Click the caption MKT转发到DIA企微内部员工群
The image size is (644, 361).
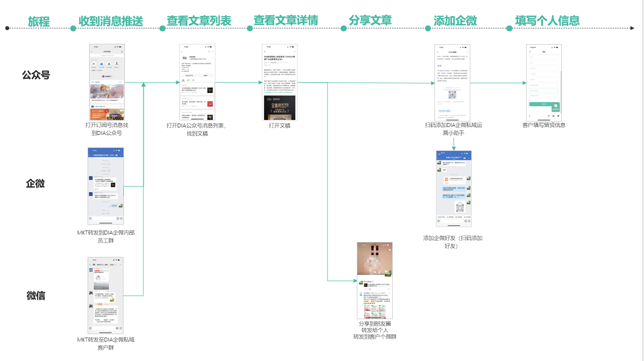tap(106, 237)
